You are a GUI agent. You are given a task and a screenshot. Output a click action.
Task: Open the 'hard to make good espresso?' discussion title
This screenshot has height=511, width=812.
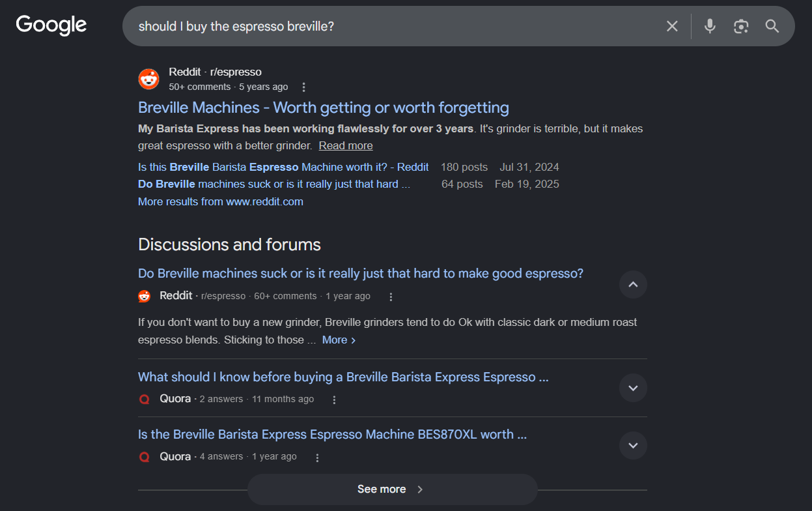(x=361, y=273)
